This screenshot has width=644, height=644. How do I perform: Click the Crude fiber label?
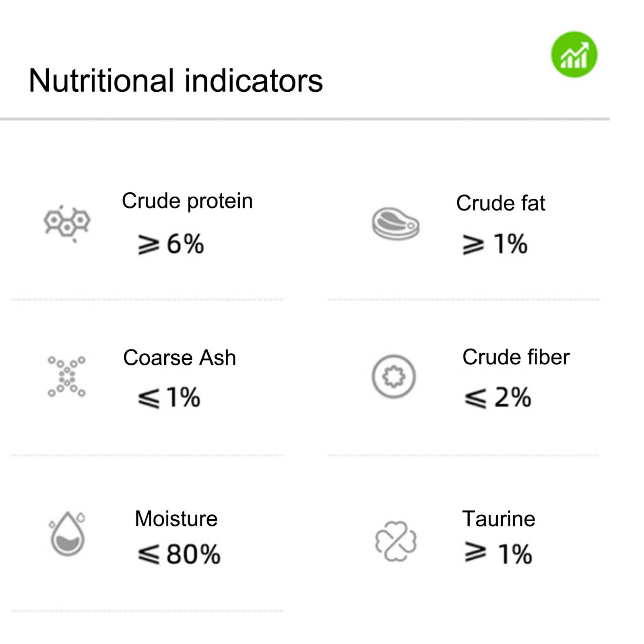(516, 357)
